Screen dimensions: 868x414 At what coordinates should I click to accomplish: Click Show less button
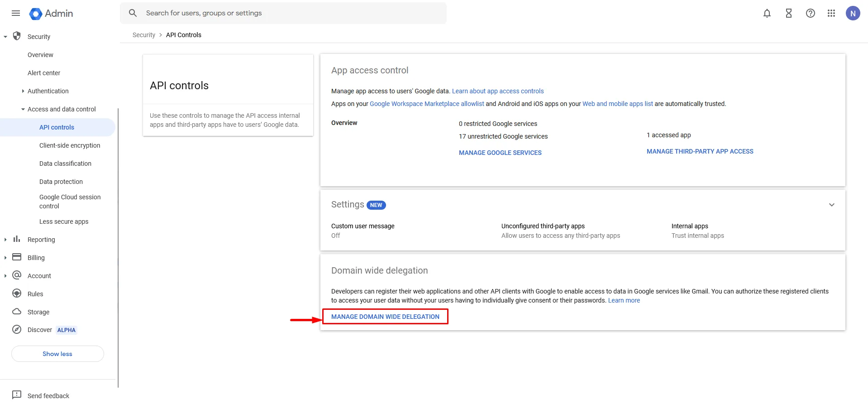57,354
